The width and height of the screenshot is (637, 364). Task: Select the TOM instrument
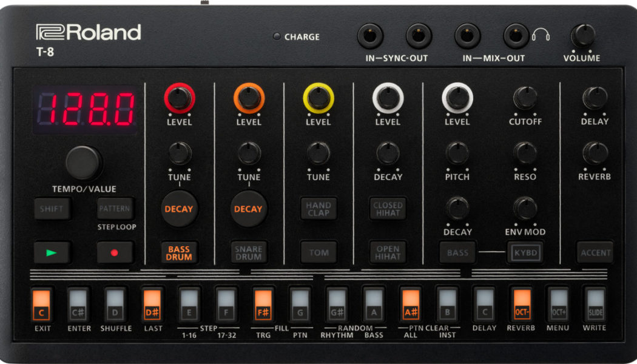(318, 252)
